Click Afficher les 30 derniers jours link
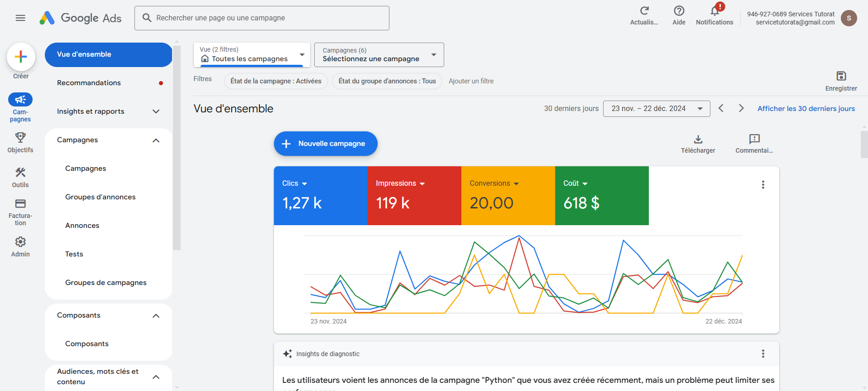 tap(806, 109)
